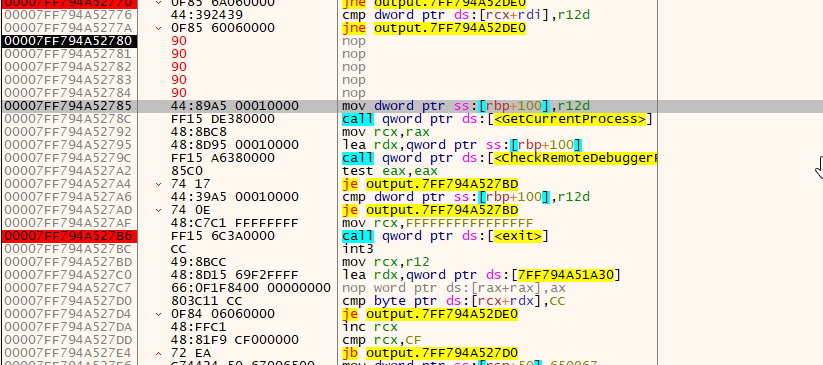
Task: Click the black-highlighted address 00007FF794A52780
Action: (68, 41)
